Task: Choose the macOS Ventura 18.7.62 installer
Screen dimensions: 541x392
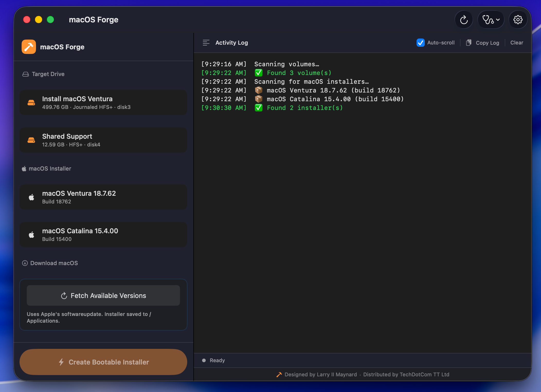Action: tap(103, 197)
